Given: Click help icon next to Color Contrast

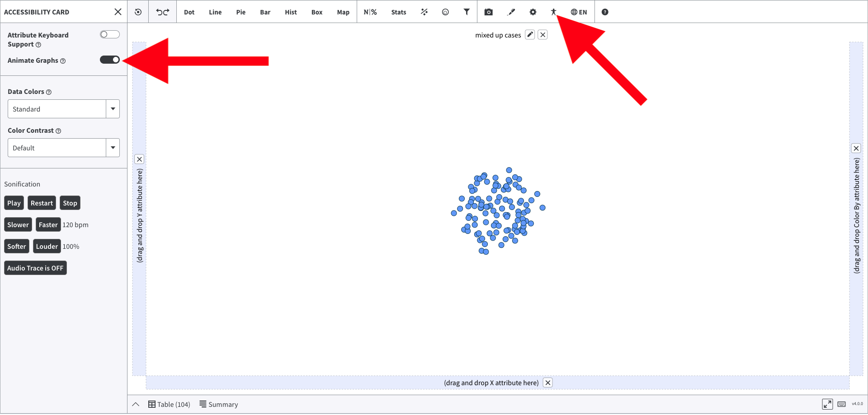Looking at the screenshot, I should (58, 131).
